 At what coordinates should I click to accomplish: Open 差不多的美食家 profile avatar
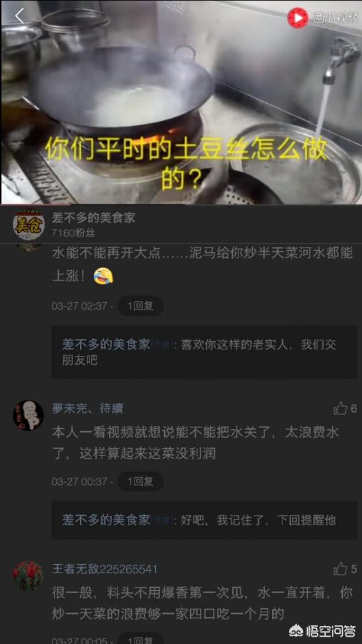29,224
